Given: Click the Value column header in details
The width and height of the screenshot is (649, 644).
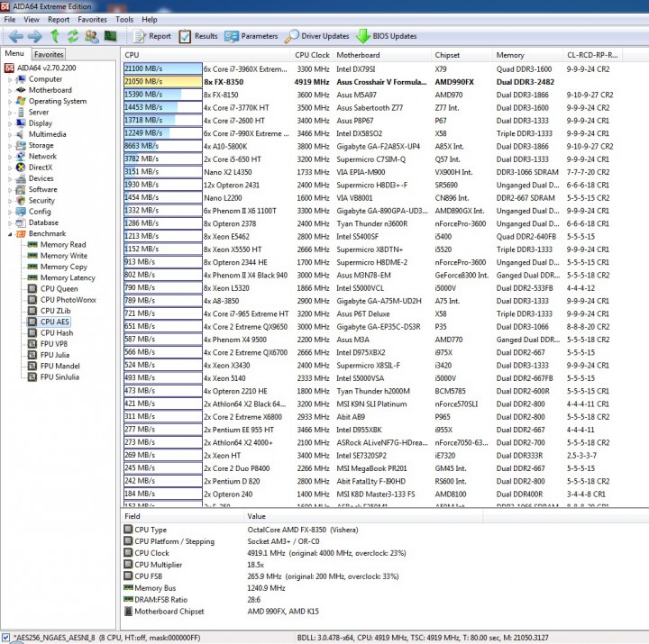Looking at the screenshot, I should click(363, 516).
